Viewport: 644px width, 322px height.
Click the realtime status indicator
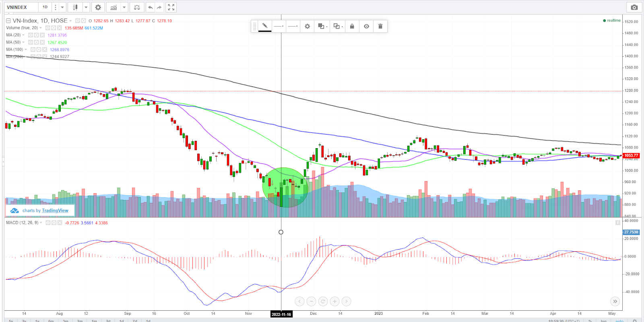(x=612, y=21)
